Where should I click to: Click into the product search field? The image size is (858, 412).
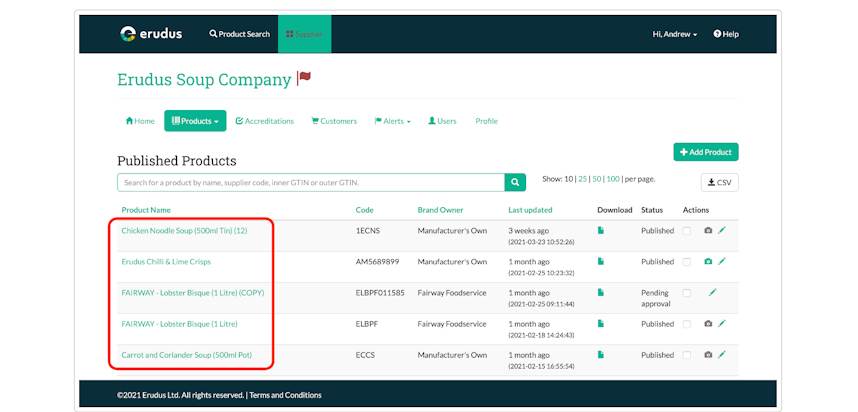click(x=311, y=182)
